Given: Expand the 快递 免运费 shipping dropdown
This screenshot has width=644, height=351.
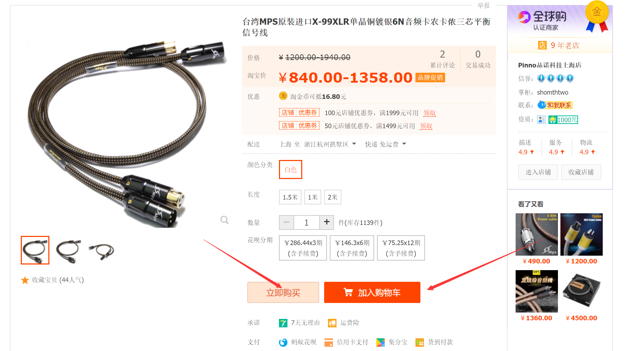Looking at the screenshot, I should tap(385, 144).
